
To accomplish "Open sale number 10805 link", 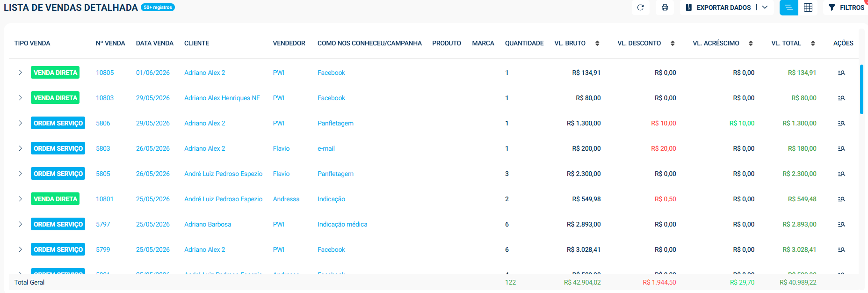I will pyautogui.click(x=105, y=73).
